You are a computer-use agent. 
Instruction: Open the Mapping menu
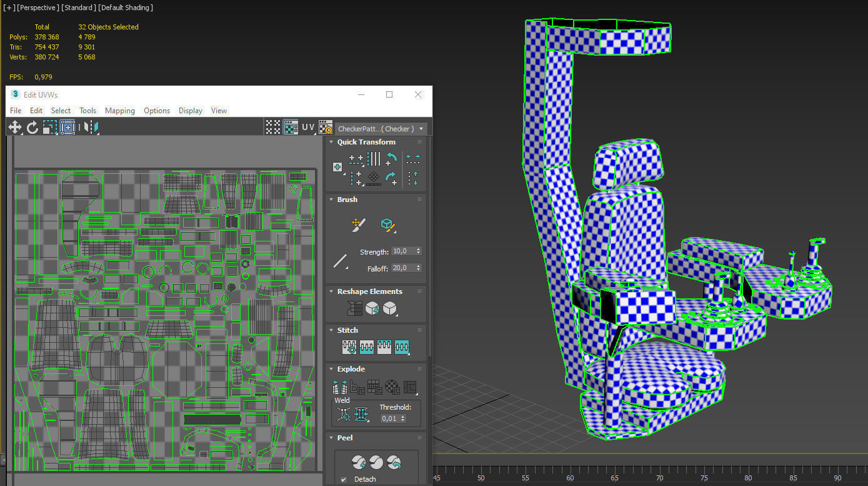point(119,111)
